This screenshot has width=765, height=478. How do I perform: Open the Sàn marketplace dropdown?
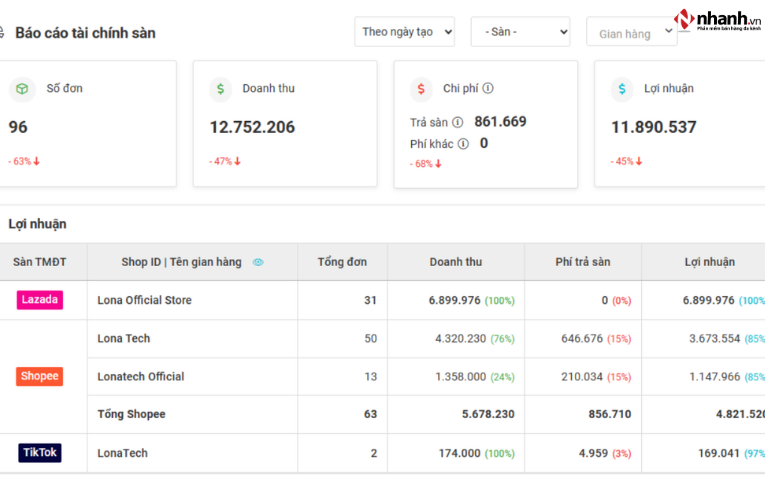(x=520, y=32)
